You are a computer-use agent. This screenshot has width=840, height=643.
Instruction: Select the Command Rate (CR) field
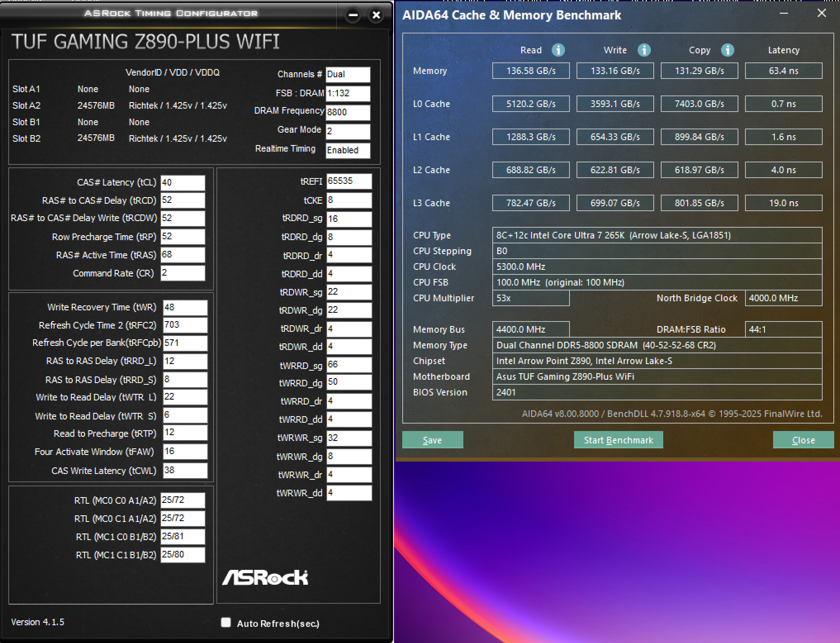click(x=183, y=273)
